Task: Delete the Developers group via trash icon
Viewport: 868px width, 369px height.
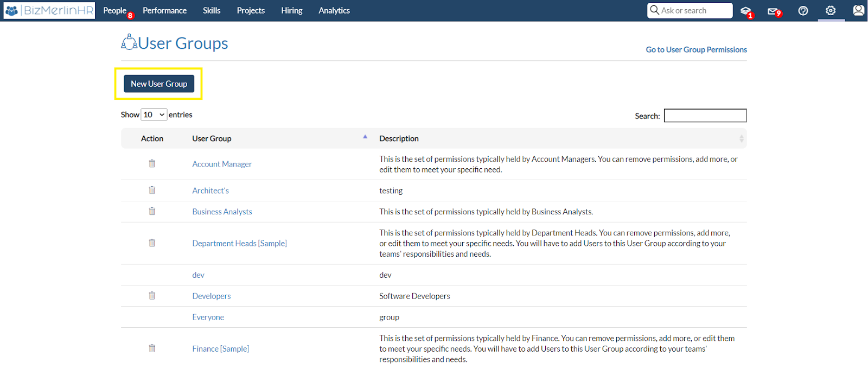Action: tap(152, 295)
